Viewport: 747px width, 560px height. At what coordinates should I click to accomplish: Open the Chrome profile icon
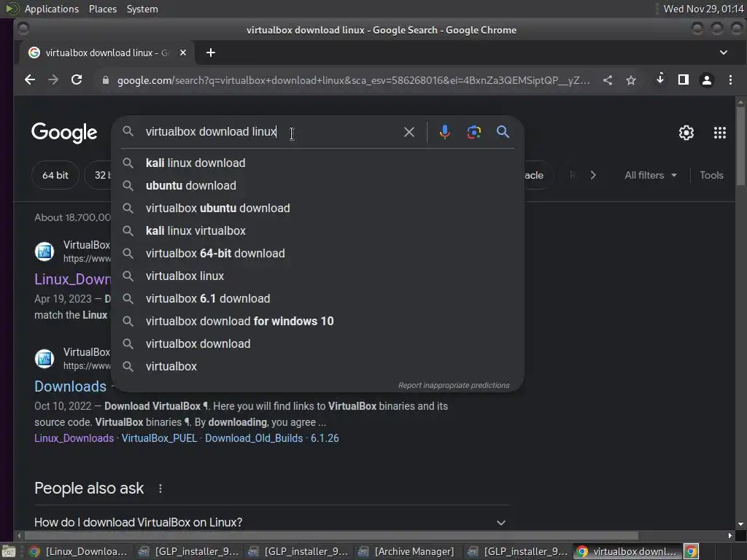coord(706,80)
